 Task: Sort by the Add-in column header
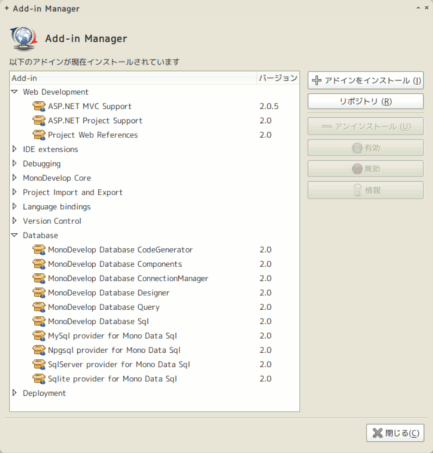coord(133,78)
